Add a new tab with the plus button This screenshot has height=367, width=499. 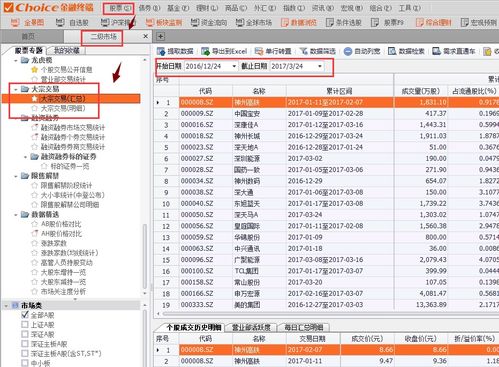(x=160, y=36)
